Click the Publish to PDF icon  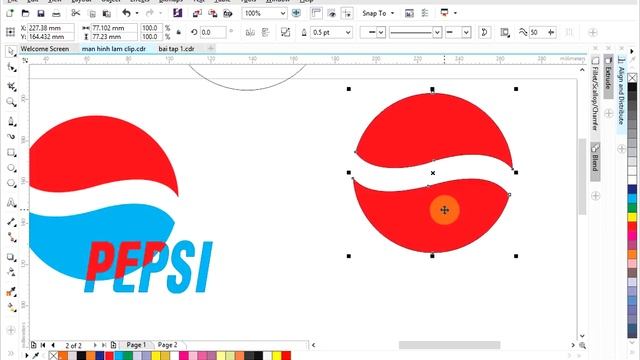228,13
